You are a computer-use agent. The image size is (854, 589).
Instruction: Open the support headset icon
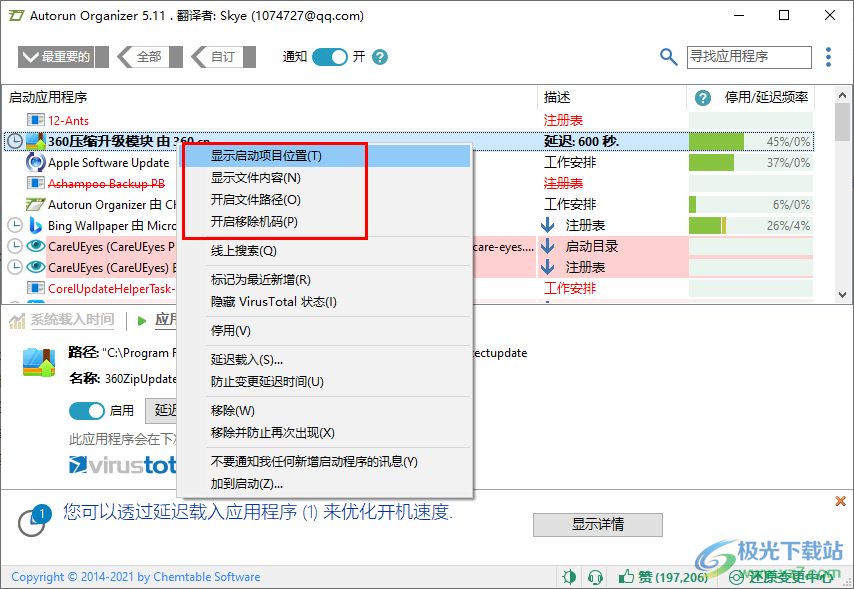(595, 576)
